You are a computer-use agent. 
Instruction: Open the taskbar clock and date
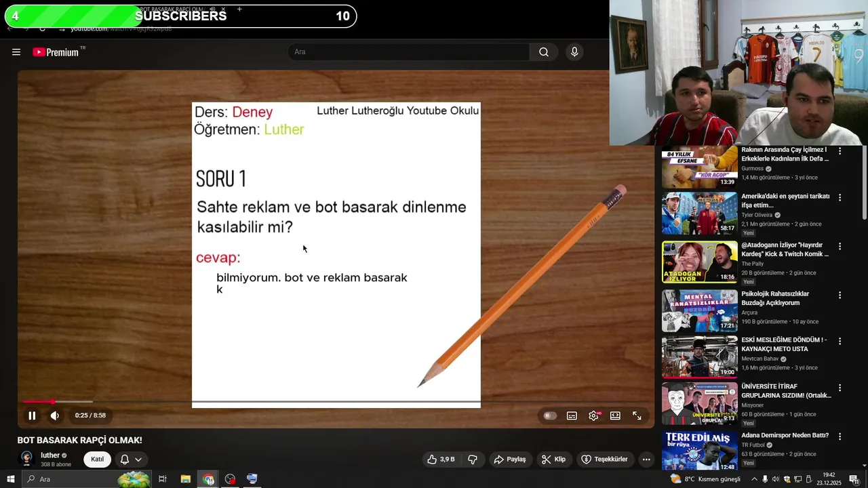click(x=831, y=479)
